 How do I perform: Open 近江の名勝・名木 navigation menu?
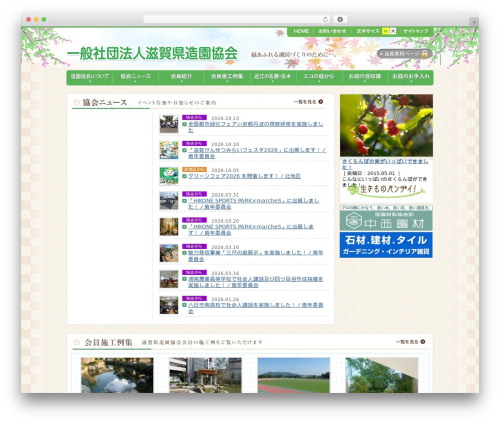pyautogui.click(x=273, y=77)
